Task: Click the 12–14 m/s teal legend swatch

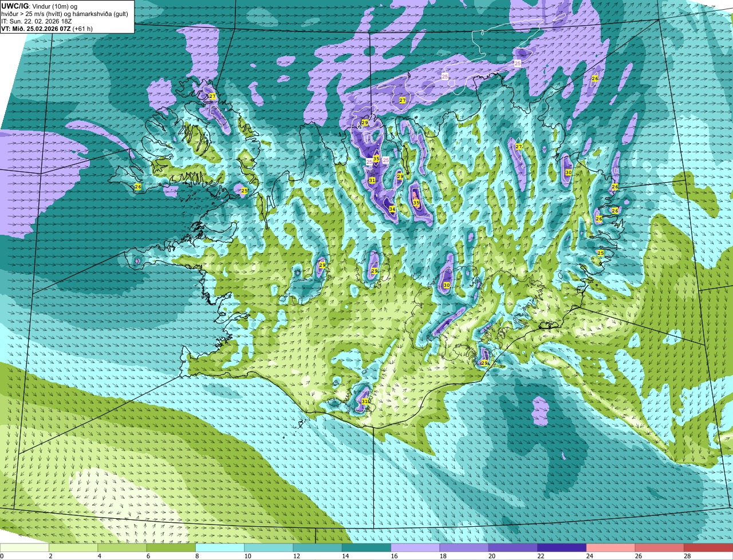Action: click(x=317, y=547)
